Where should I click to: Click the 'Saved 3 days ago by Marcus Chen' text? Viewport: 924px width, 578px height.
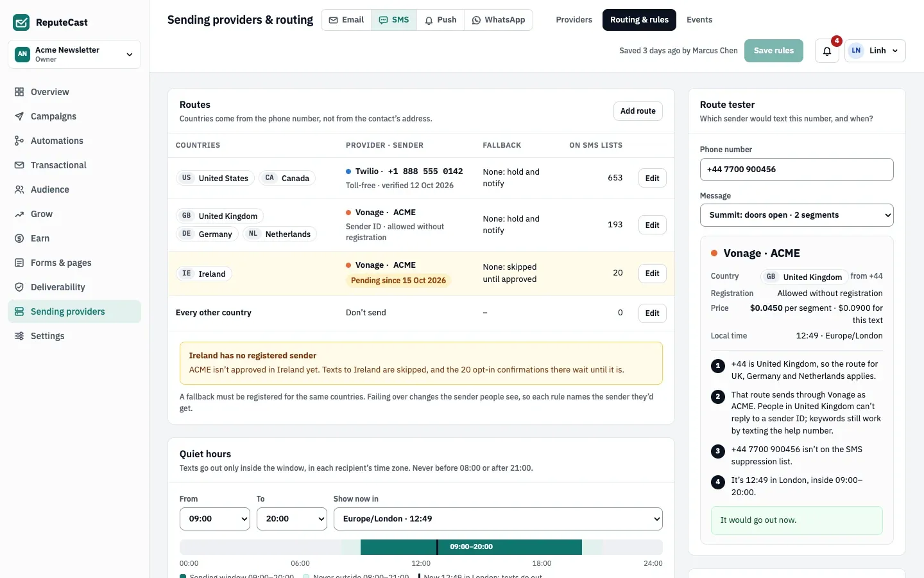678,51
